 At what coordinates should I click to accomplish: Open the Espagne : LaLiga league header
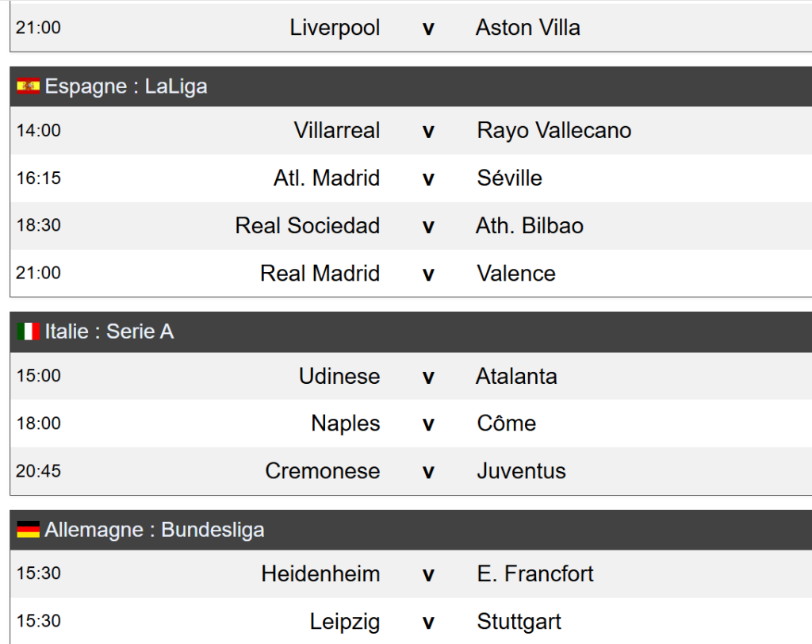pyautogui.click(x=126, y=86)
